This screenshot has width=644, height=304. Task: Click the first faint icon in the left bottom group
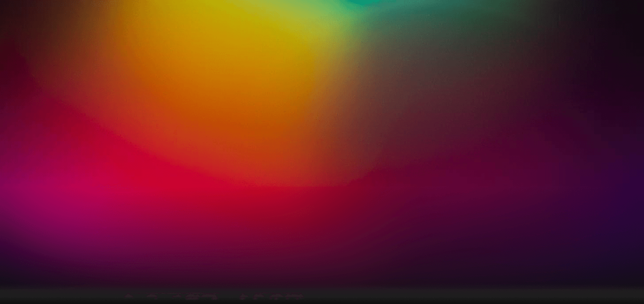coord(129,296)
